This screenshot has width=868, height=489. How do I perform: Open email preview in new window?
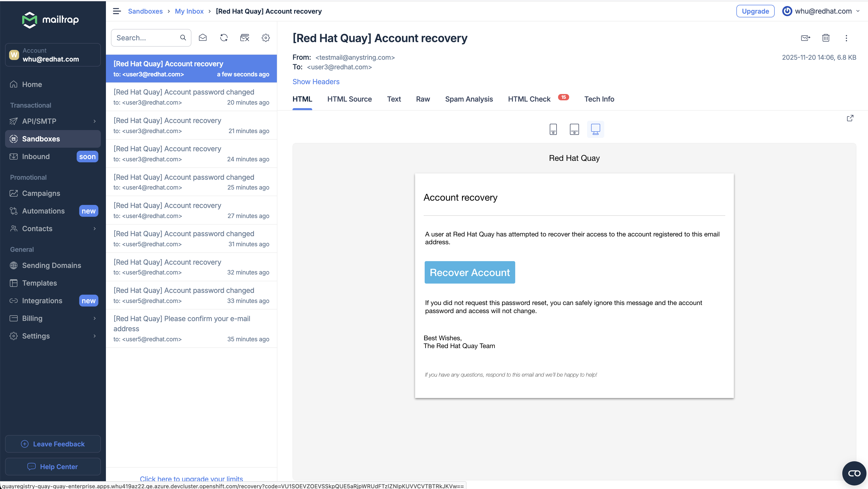coord(850,118)
